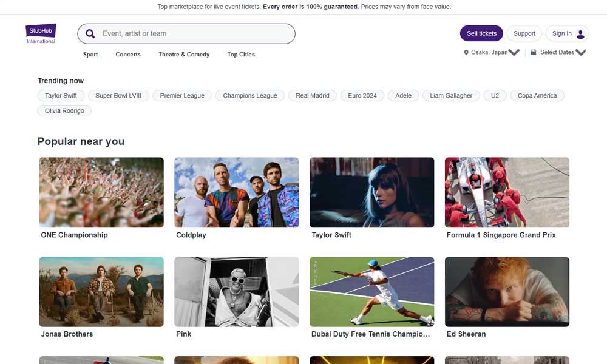The image size is (607, 364).
Task: Click the user profile icon in Sign In
Action: pyautogui.click(x=580, y=33)
